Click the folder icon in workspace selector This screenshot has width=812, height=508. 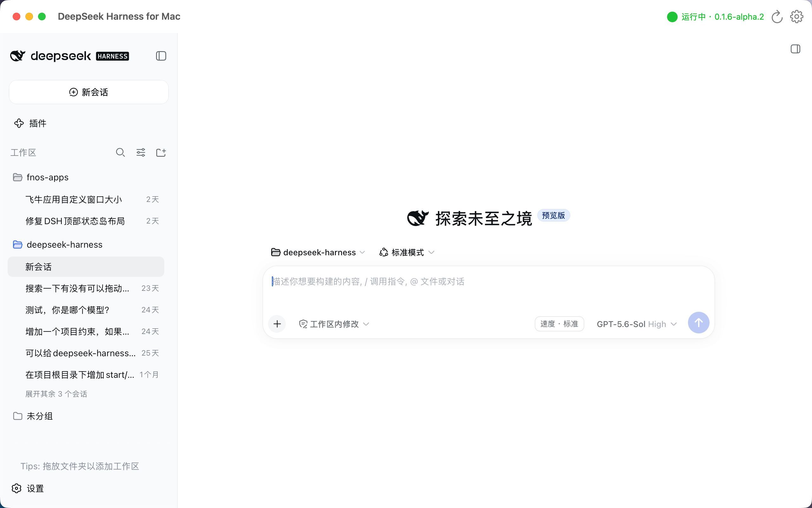pyautogui.click(x=276, y=252)
